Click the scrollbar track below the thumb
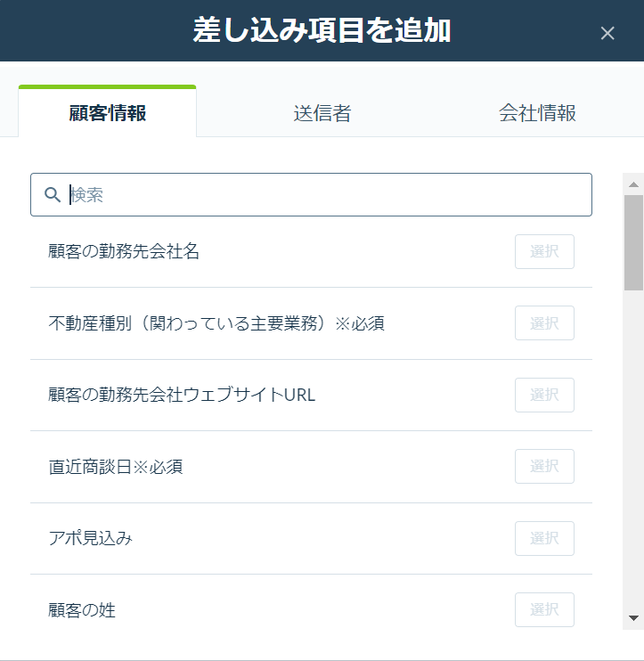The width and height of the screenshot is (644, 661). click(633, 449)
